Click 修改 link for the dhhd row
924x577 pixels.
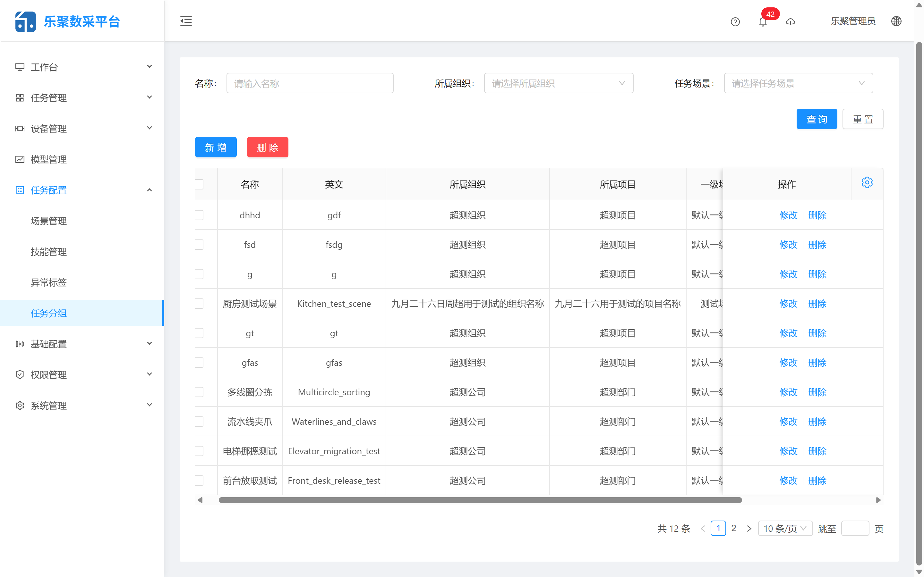[x=788, y=215]
